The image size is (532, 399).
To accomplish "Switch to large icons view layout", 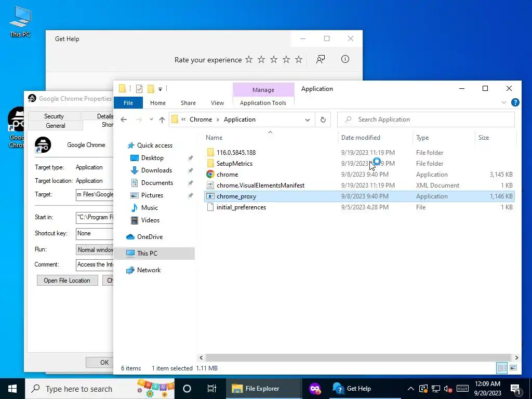I will click(513, 368).
